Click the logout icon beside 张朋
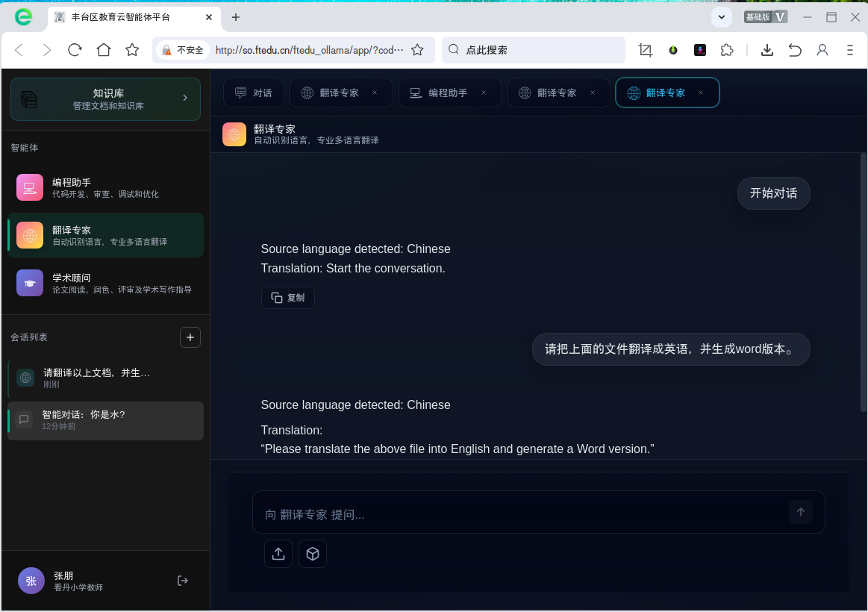This screenshot has height=612, width=868. (x=183, y=581)
